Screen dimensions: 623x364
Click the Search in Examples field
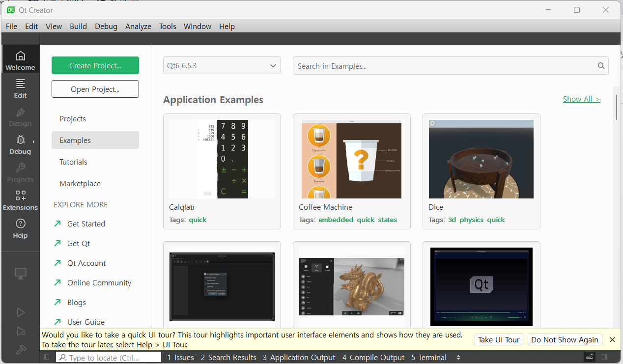tap(451, 66)
